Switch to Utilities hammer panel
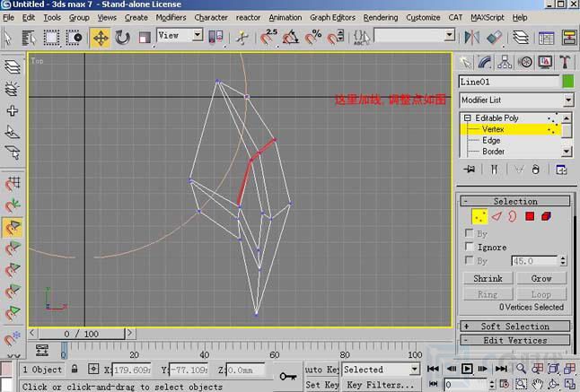The image size is (580, 392). click(x=565, y=62)
